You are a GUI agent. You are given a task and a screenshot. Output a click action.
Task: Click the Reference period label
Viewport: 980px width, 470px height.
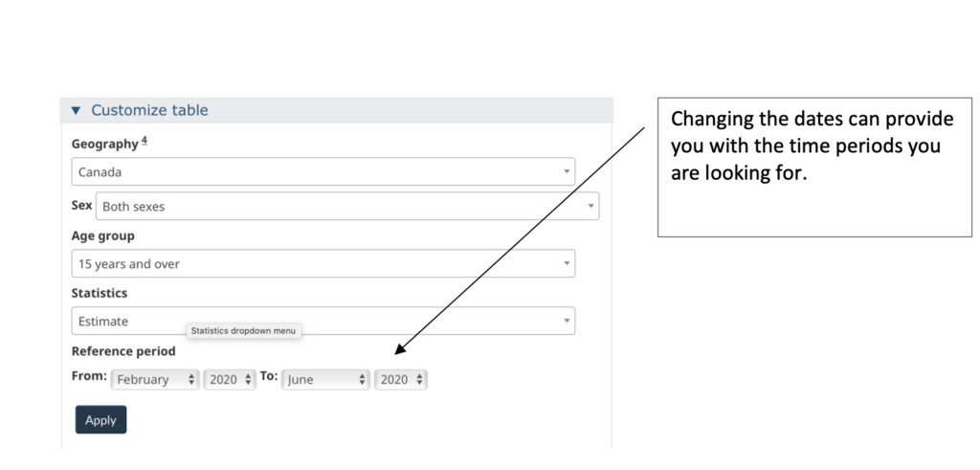[123, 351]
